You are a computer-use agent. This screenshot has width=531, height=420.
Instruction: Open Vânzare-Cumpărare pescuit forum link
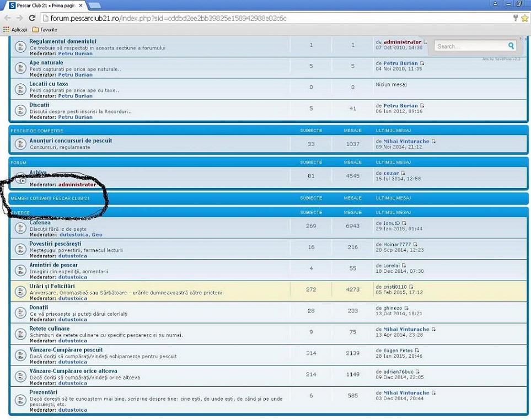(x=66, y=350)
